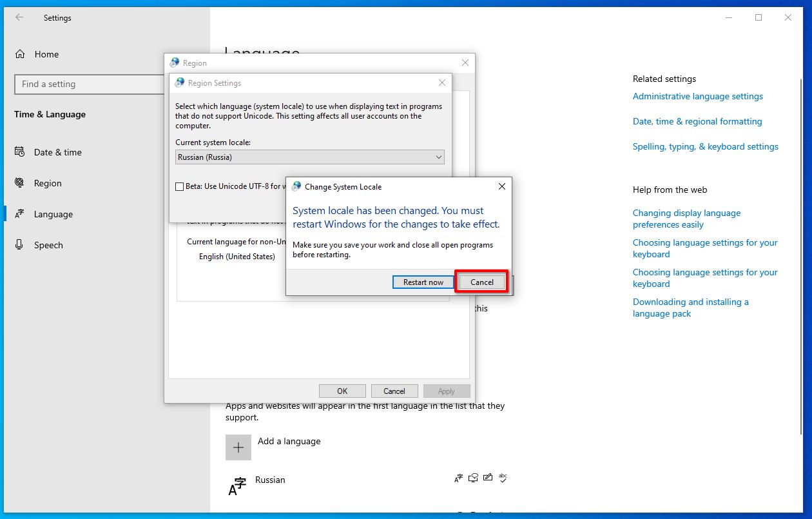812x519 pixels.
Task: Click the Russian handwriting feature icon
Action: pyautogui.click(x=488, y=478)
